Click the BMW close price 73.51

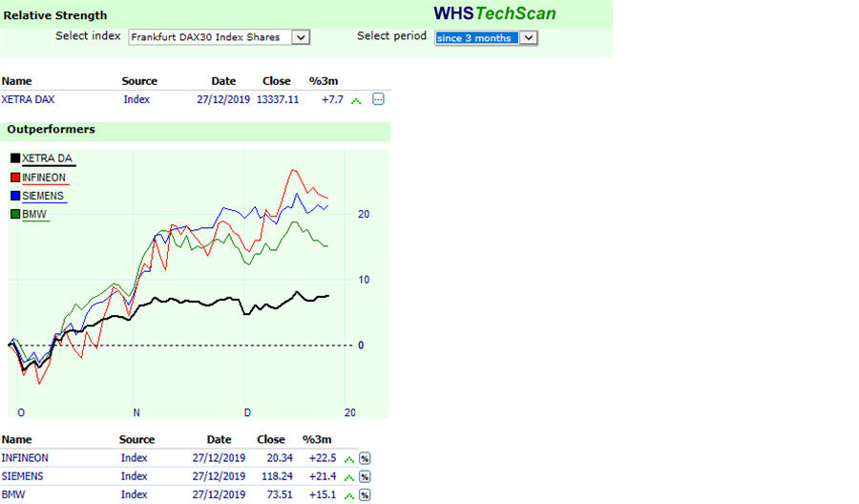coord(280,494)
